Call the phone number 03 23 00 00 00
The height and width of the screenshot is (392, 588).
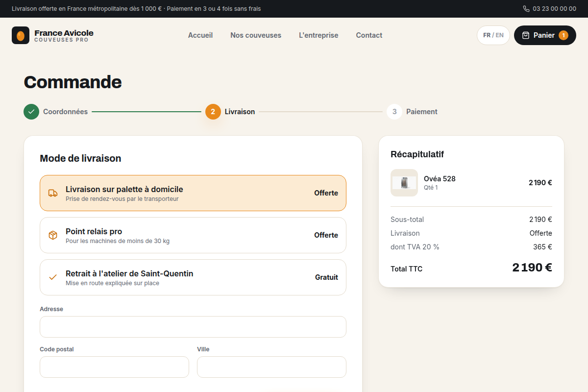(554, 9)
